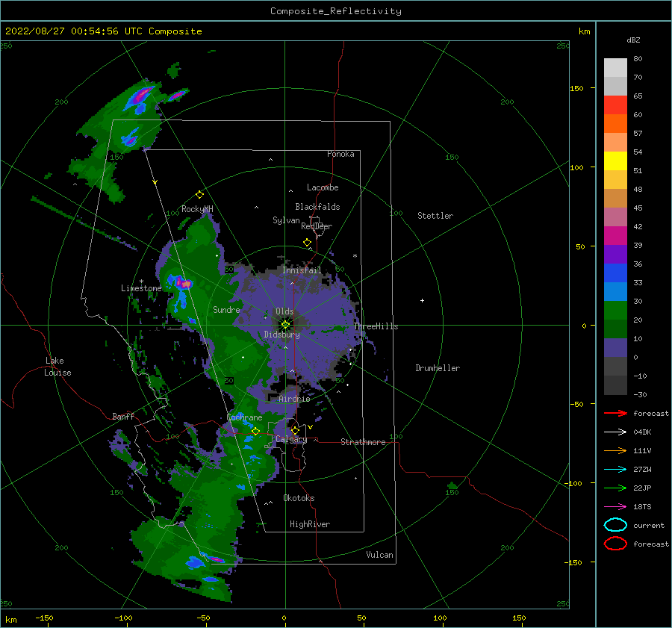Screen dimensions: 672x628
Task: Click the white plus marker north of Drumheller
Action: pyautogui.click(x=422, y=300)
